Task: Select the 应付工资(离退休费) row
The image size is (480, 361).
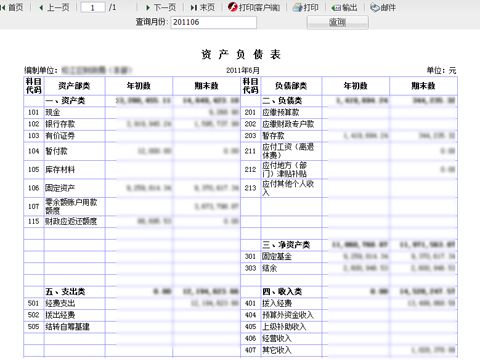Action: pos(349,151)
